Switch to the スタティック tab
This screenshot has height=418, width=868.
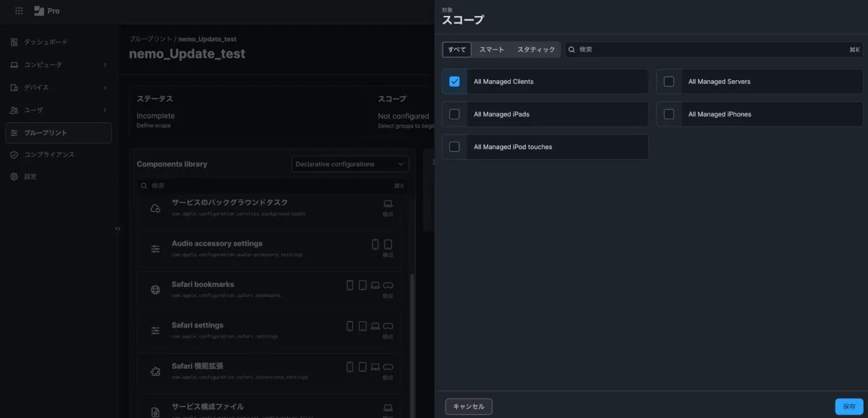click(536, 50)
